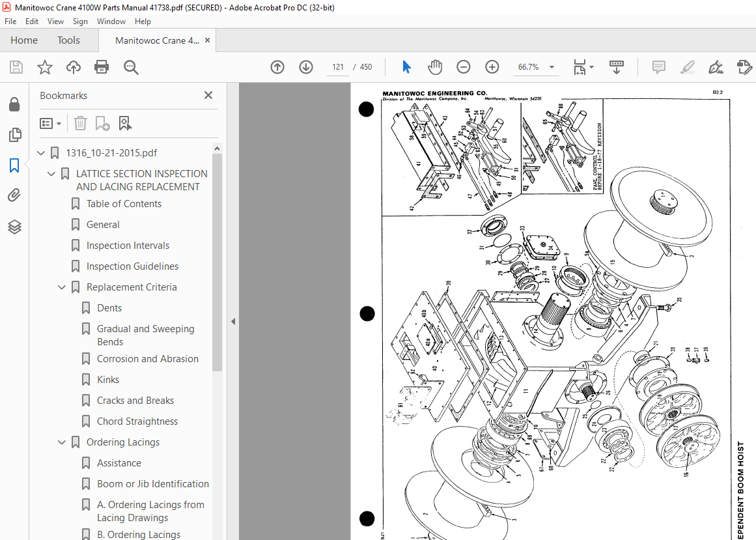The width and height of the screenshot is (756, 540).
Task: Delete selected bookmark with trash icon
Action: point(80,123)
